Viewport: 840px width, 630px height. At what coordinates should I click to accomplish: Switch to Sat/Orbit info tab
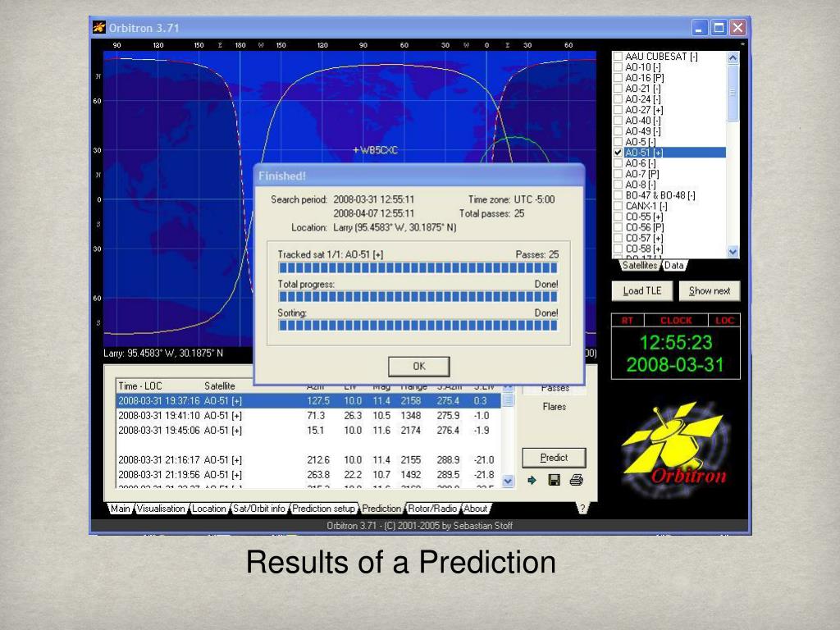point(258,509)
